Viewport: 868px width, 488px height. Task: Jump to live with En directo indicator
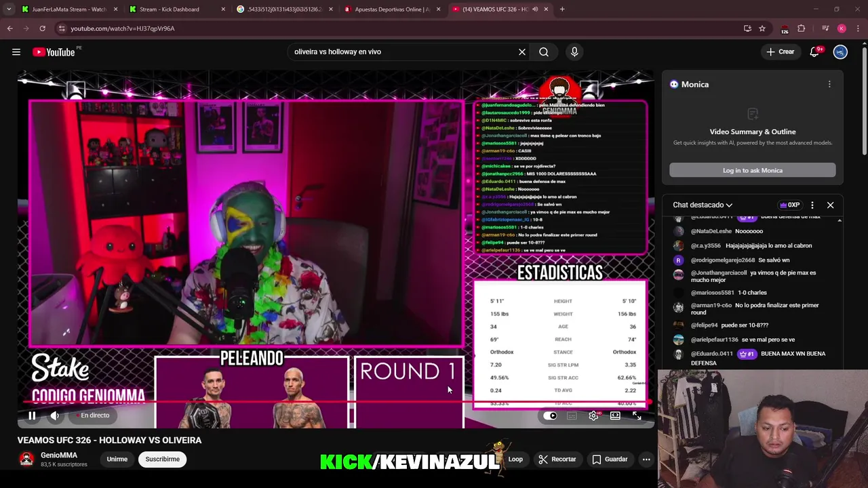pos(93,415)
